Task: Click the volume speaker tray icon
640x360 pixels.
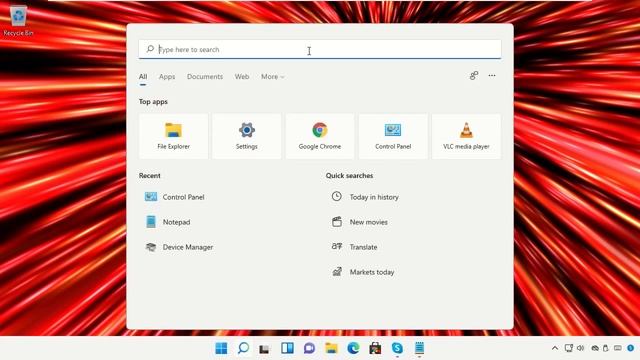Action: 580,348
